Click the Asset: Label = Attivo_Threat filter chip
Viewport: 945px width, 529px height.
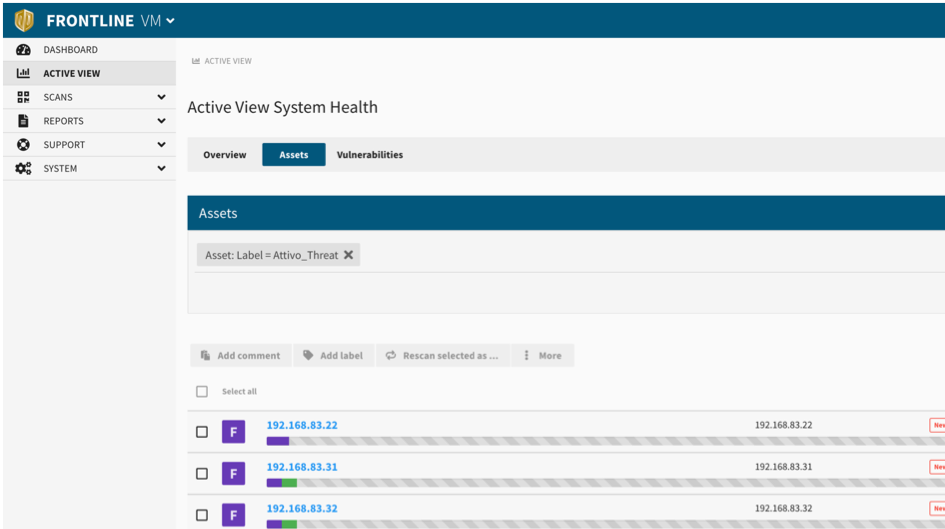(278, 255)
